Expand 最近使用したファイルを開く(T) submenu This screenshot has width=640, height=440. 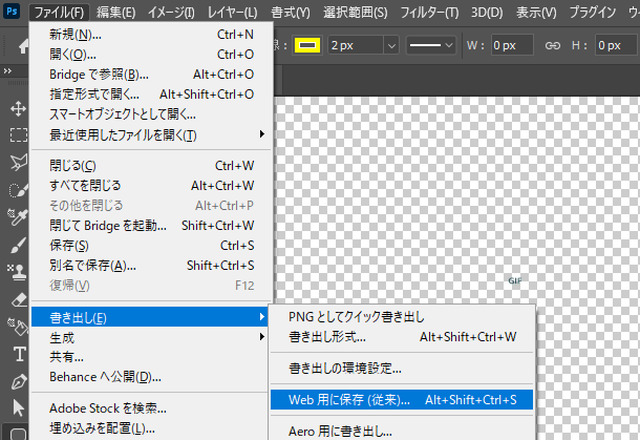tap(151, 135)
